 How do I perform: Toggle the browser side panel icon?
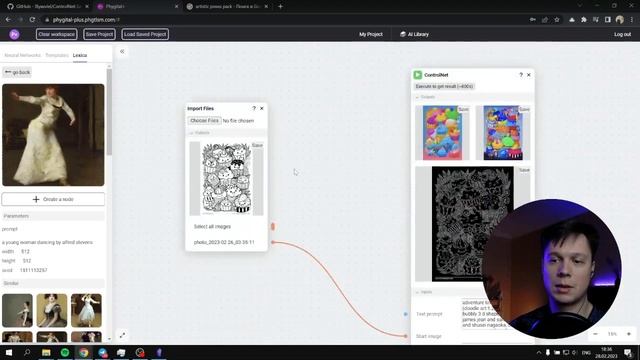coord(608,20)
